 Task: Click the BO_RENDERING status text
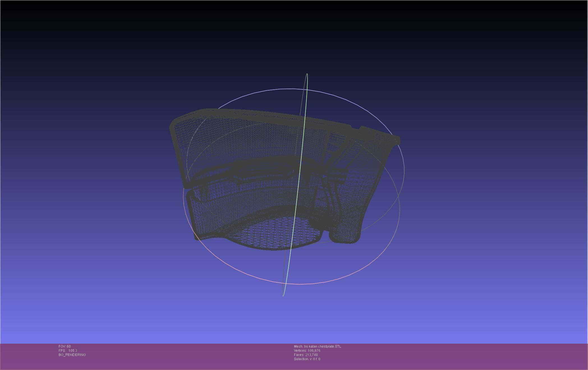coord(72,355)
